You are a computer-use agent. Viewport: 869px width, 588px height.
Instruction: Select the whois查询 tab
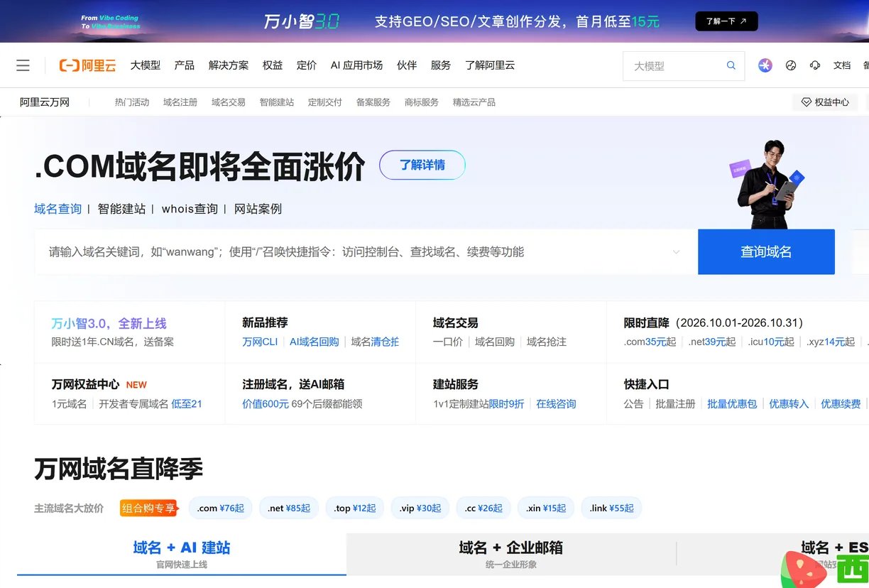[190, 209]
